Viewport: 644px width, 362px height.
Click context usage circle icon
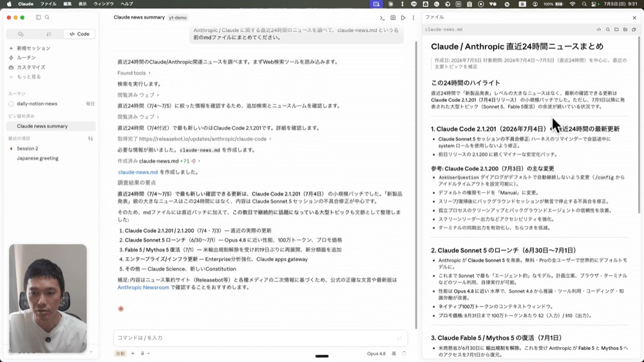404,354
